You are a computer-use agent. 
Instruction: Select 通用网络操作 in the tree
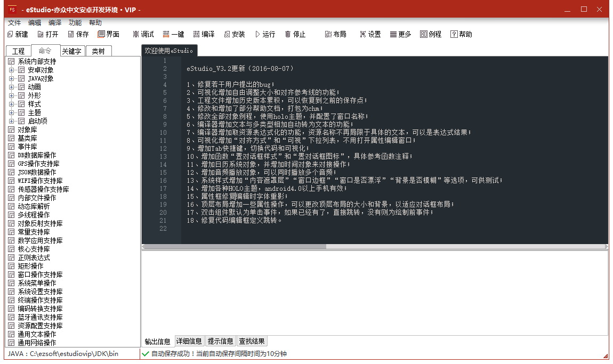(37, 343)
